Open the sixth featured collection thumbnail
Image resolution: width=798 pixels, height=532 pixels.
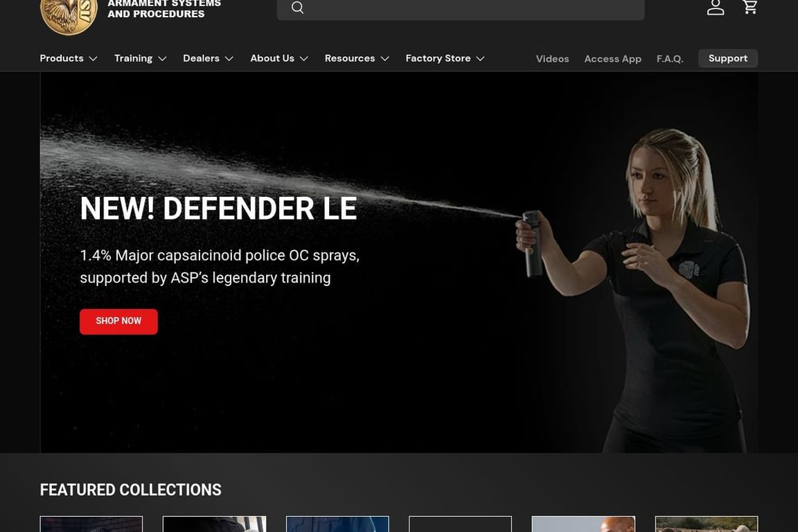tap(707, 524)
